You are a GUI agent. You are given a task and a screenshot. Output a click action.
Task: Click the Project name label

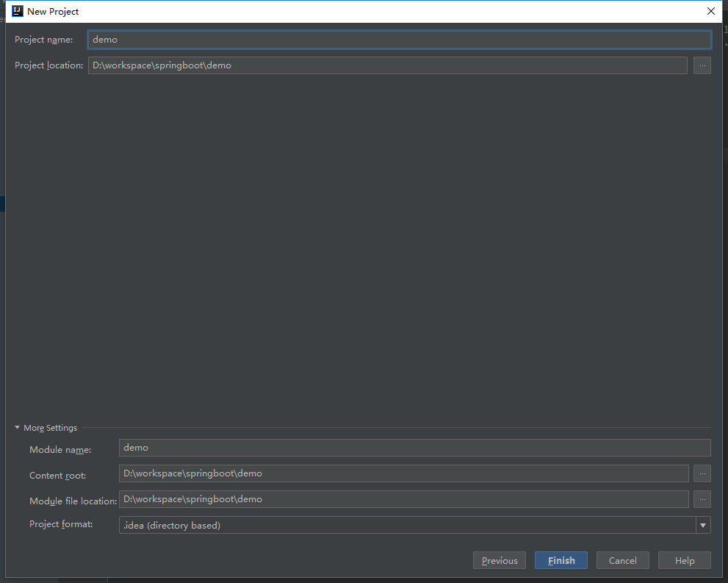tap(43, 40)
